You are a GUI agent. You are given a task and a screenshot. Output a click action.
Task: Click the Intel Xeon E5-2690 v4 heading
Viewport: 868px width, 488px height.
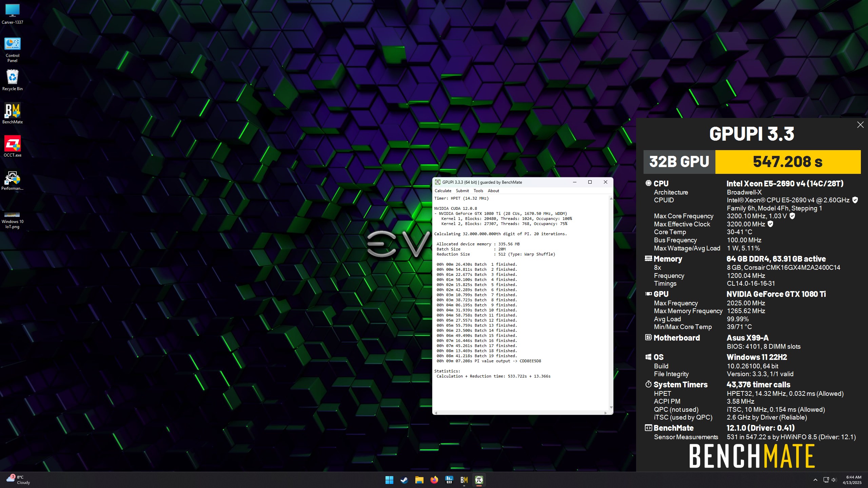pos(785,183)
